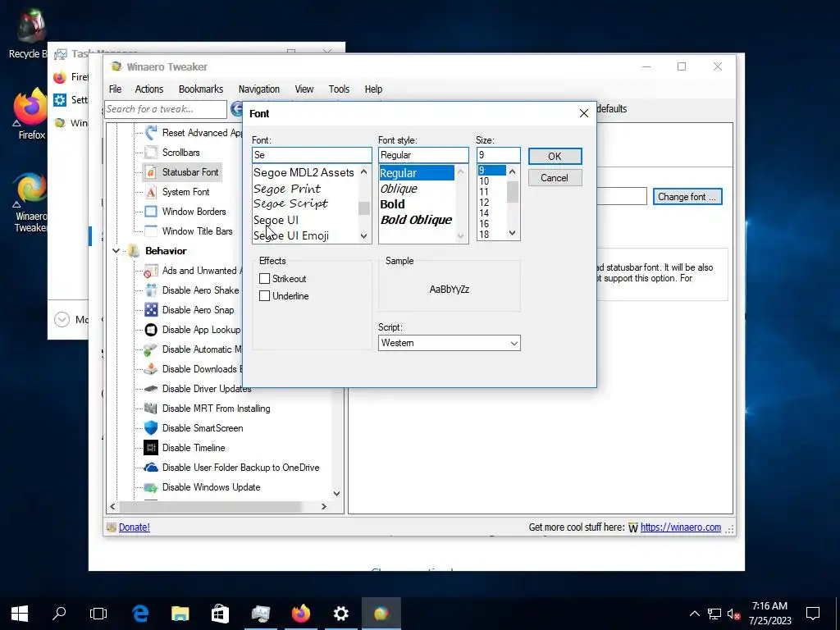This screenshot has width=840, height=630.
Task: Click the Disable Timeline icon
Action: point(151,448)
